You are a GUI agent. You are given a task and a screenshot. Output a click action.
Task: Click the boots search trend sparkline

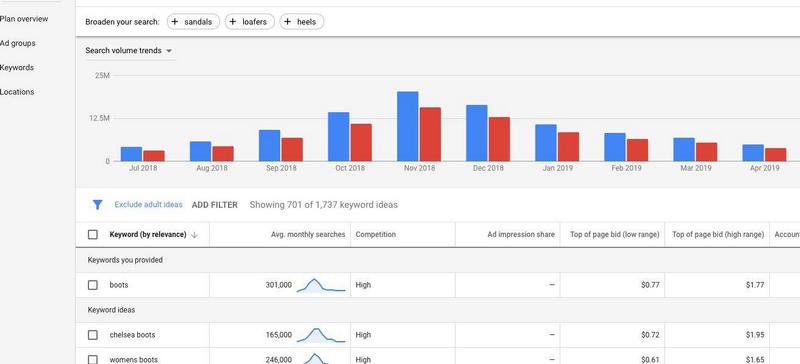[x=321, y=285]
